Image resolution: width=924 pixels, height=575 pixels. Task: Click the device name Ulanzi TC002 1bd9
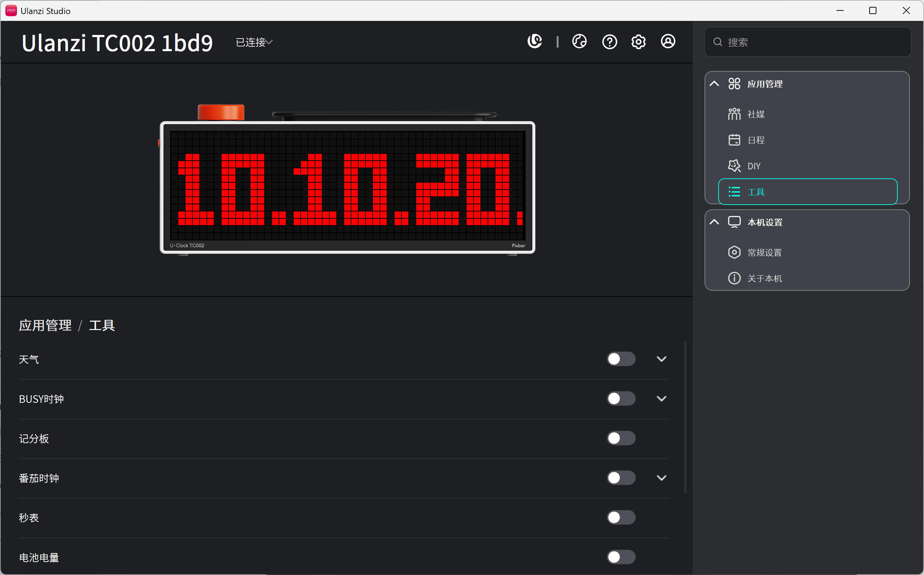pyautogui.click(x=117, y=43)
